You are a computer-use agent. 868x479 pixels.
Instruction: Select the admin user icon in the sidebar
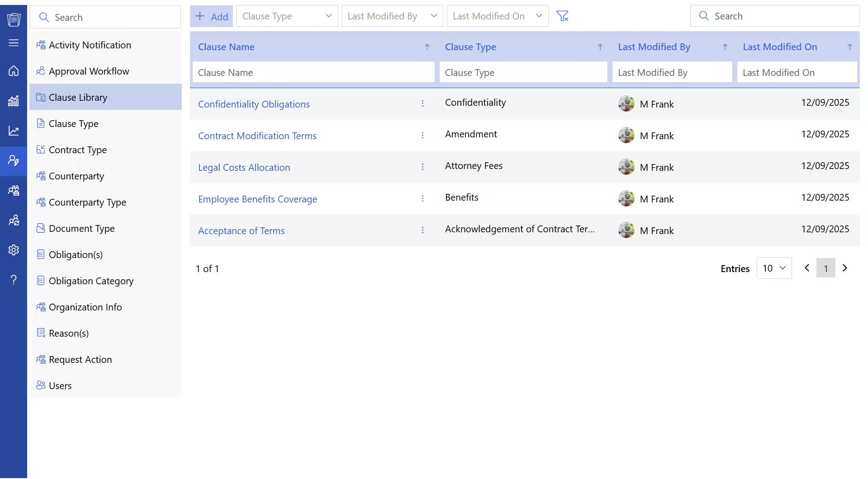pos(14,160)
